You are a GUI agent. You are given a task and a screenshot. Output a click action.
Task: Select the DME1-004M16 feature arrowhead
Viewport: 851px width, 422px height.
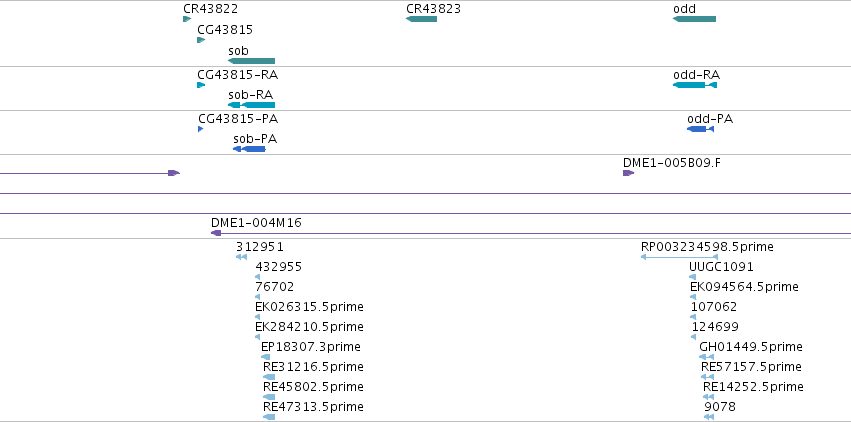(216, 233)
